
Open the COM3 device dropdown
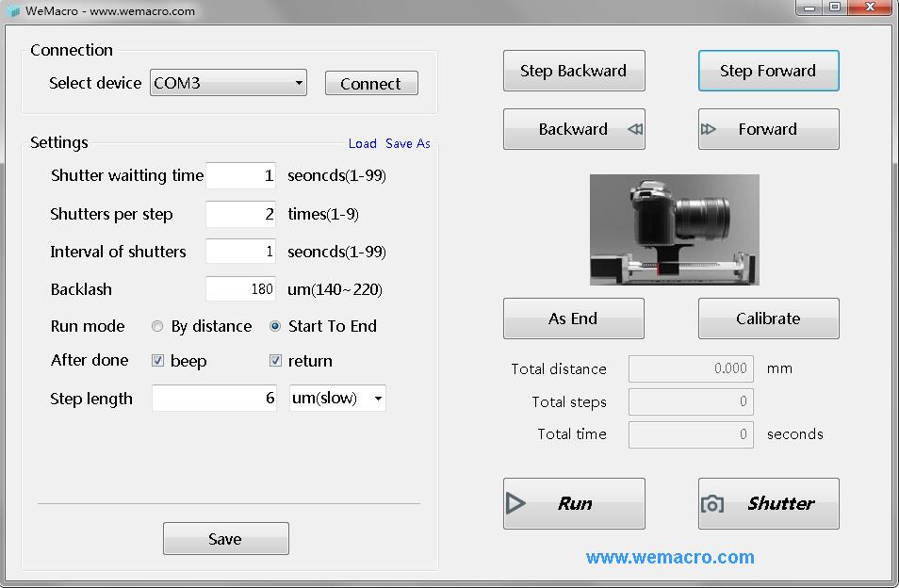[x=228, y=83]
